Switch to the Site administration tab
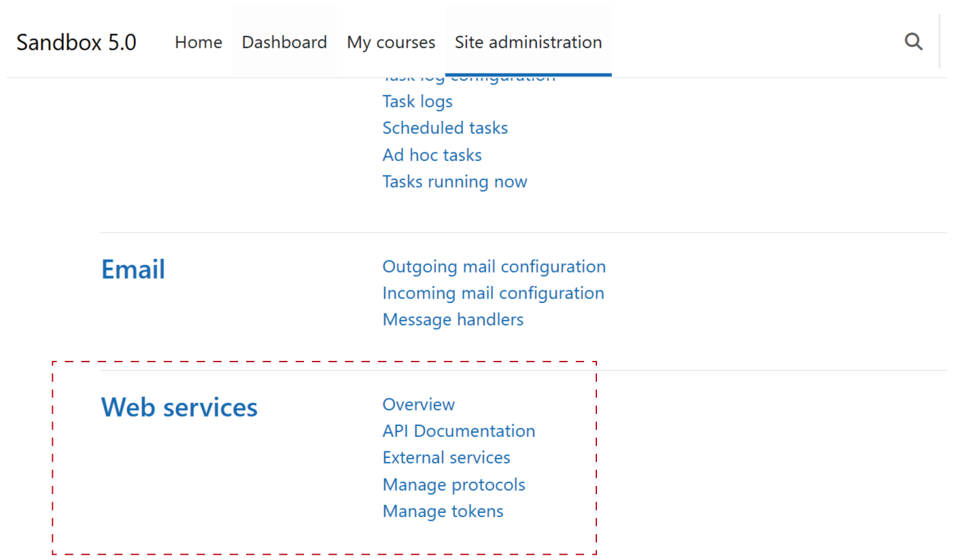Screen dimensions: 954x560 (528, 42)
